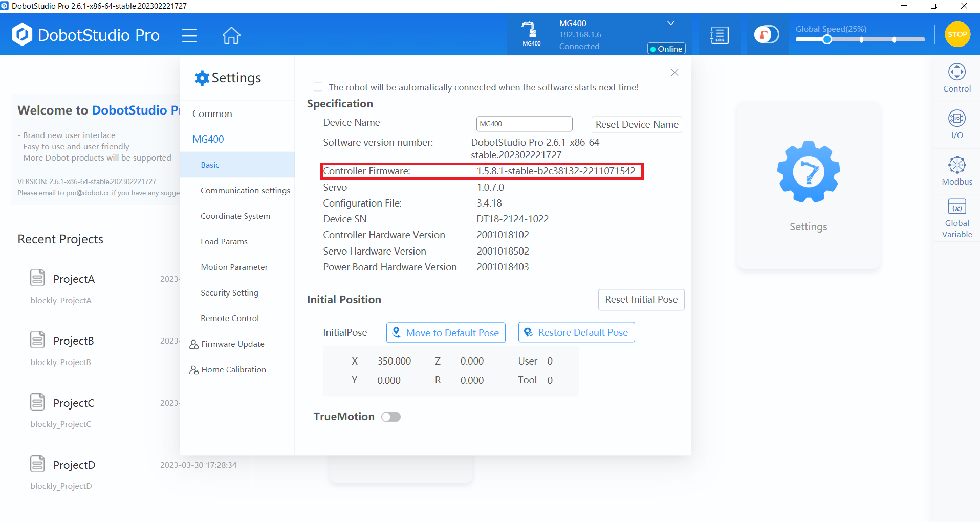Select Communication settings menu item

[x=245, y=190]
